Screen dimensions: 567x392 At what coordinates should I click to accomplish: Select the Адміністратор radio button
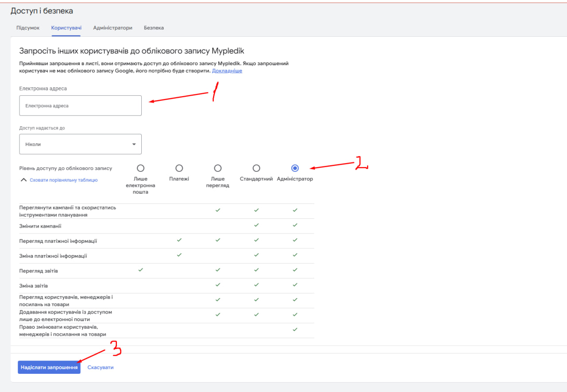(x=295, y=168)
